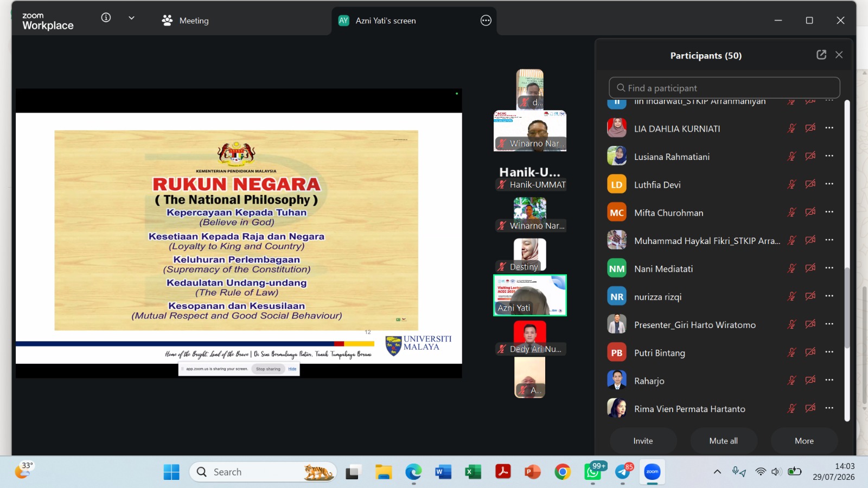The width and height of the screenshot is (868, 488).
Task: Open more options for Lusiana Rahmatiani
Action: [x=829, y=156]
